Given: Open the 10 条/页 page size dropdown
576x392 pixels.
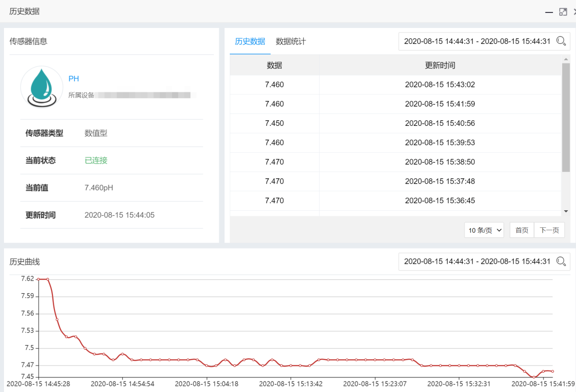Looking at the screenshot, I should [x=484, y=230].
